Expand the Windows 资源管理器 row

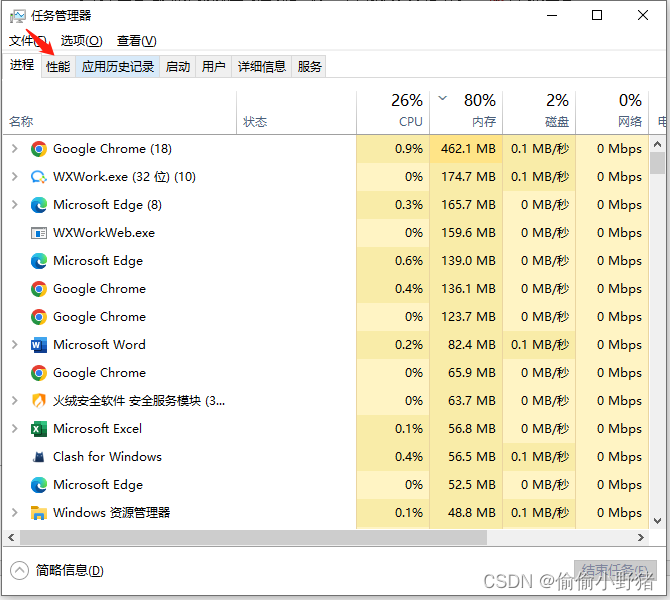15,512
